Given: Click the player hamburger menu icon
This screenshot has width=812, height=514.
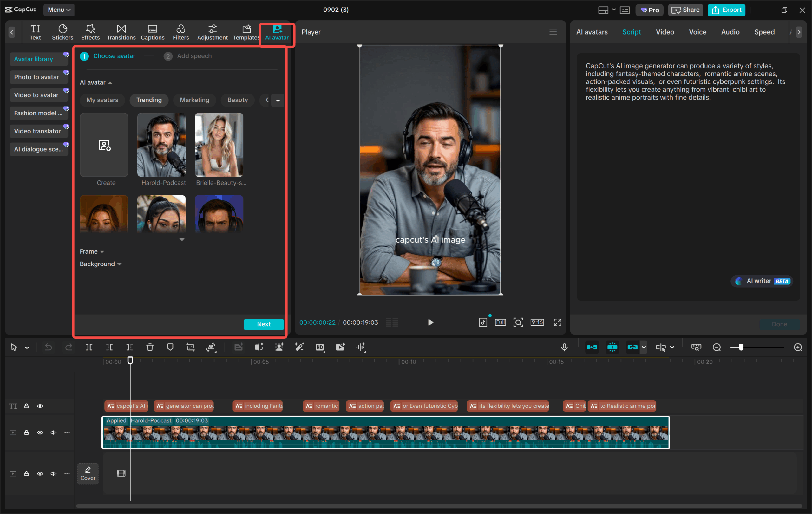Looking at the screenshot, I should tap(553, 32).
